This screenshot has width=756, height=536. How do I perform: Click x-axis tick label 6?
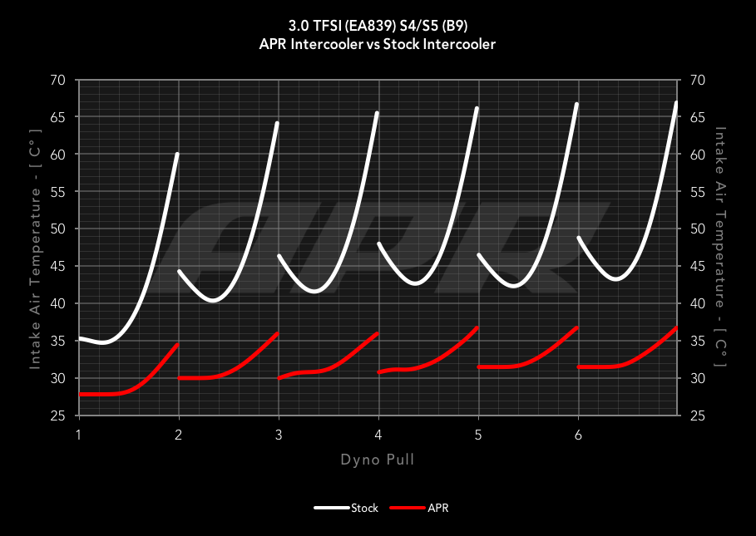tap(578, 435)
